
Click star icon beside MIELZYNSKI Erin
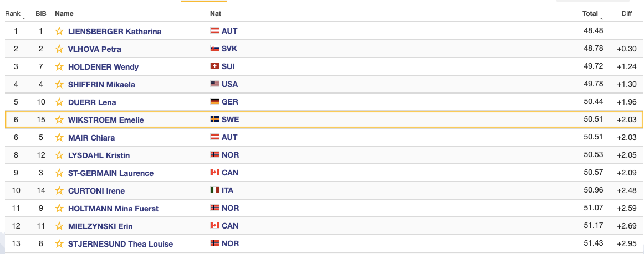[59, 226]
